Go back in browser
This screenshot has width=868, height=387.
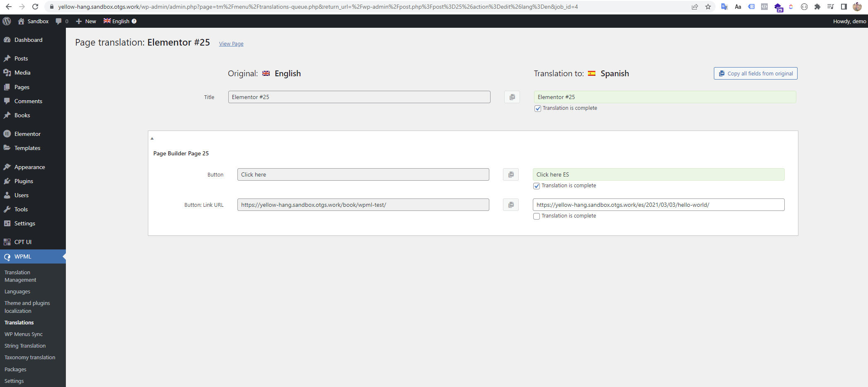(9, 7)
